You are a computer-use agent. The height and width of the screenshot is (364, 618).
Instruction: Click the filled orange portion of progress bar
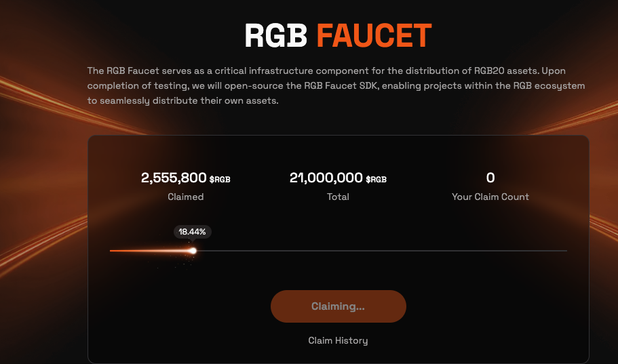click(150, 251)
